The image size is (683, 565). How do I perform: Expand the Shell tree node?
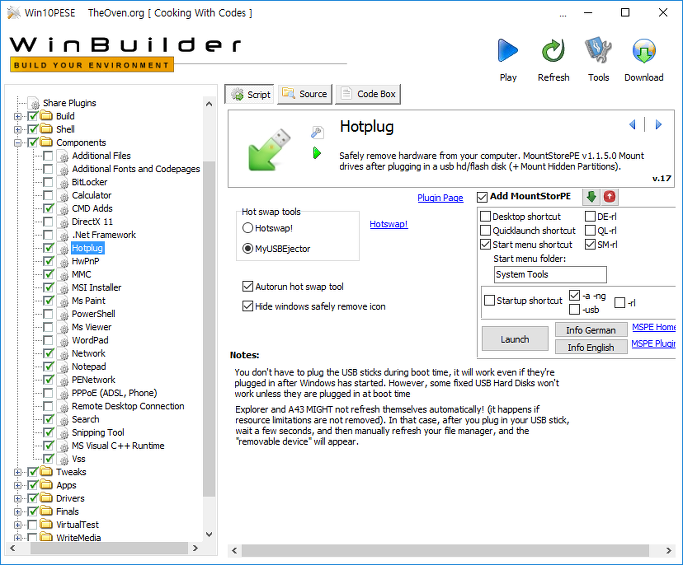coord(18,129)
